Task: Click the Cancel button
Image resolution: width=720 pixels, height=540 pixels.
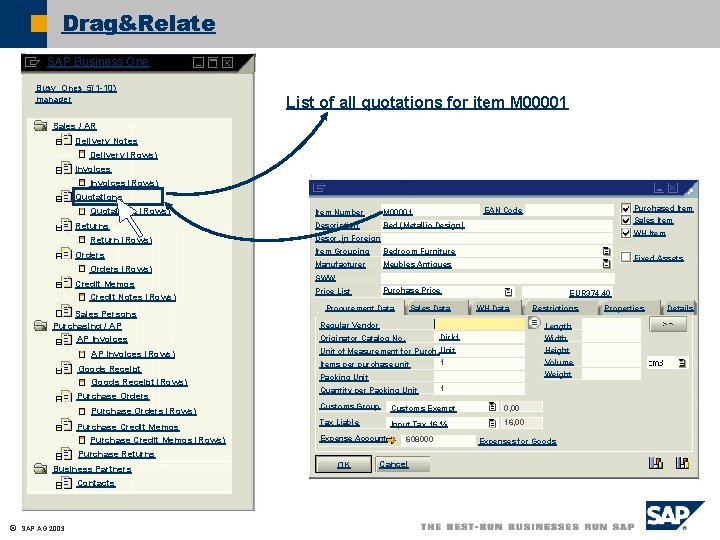Action: [x=403, y=464]
